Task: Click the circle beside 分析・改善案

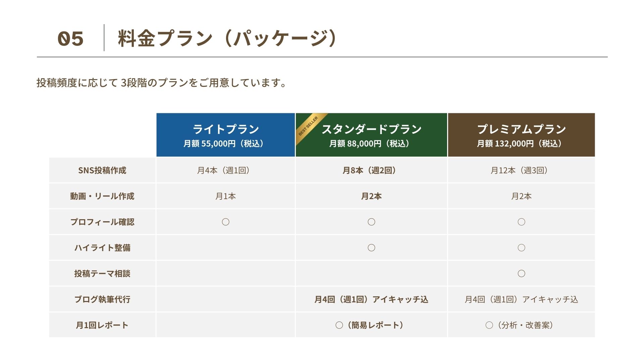Action: (x=489, y=325)
